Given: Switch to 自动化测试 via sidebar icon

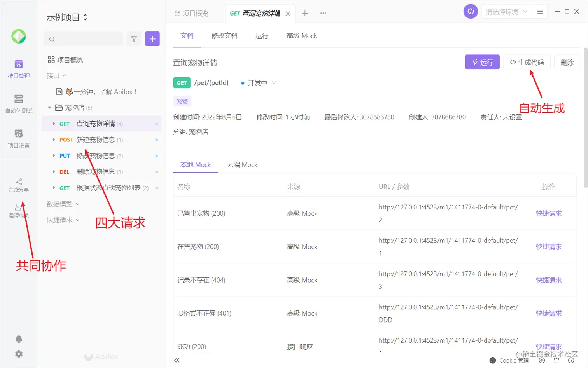Looking at the screenshot, I should point(18,102).
